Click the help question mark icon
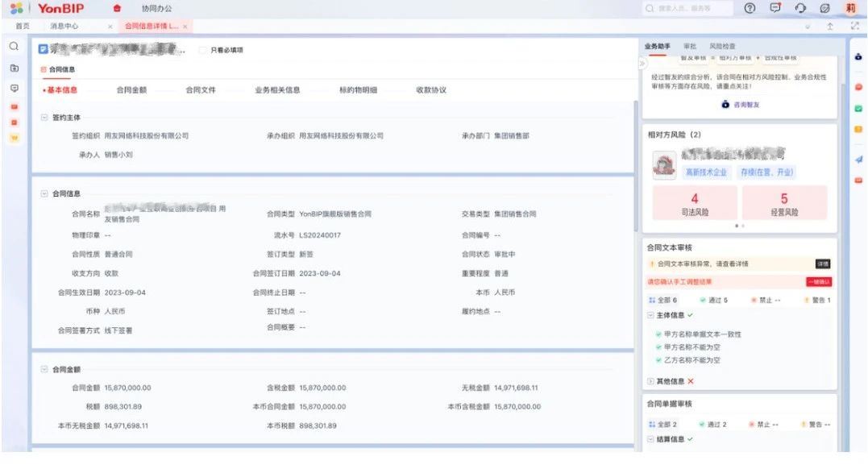This screenshot has height=473, width=868. tap(749, 8)
